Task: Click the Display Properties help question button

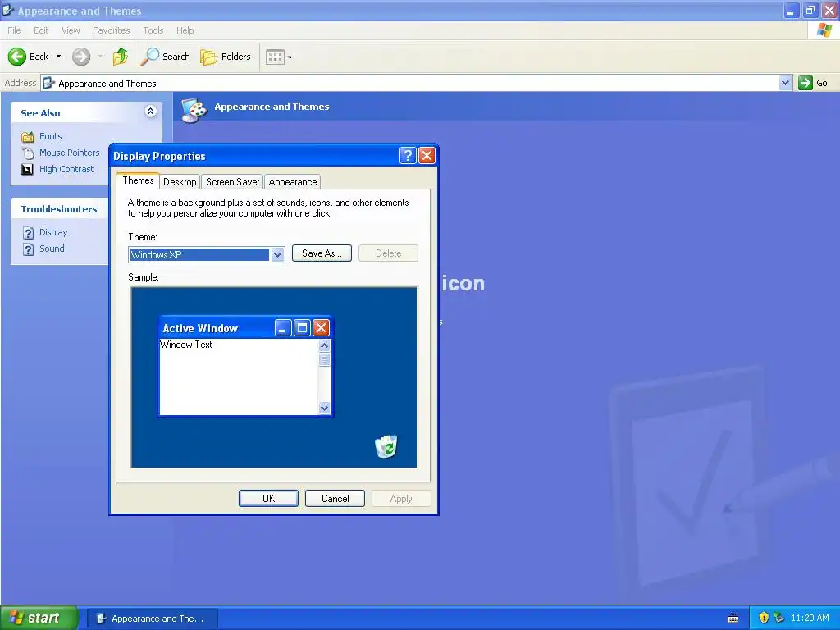Action: coord(408,155)
